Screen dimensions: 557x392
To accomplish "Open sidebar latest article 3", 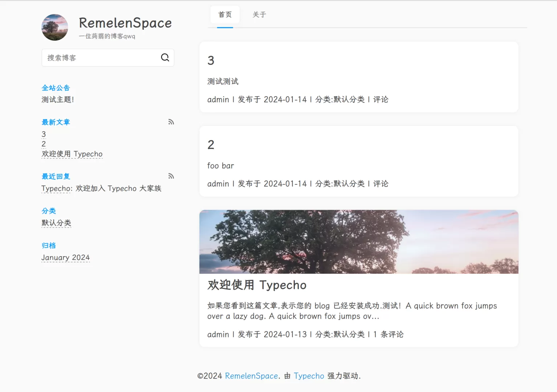I will (x=44, y=134).
